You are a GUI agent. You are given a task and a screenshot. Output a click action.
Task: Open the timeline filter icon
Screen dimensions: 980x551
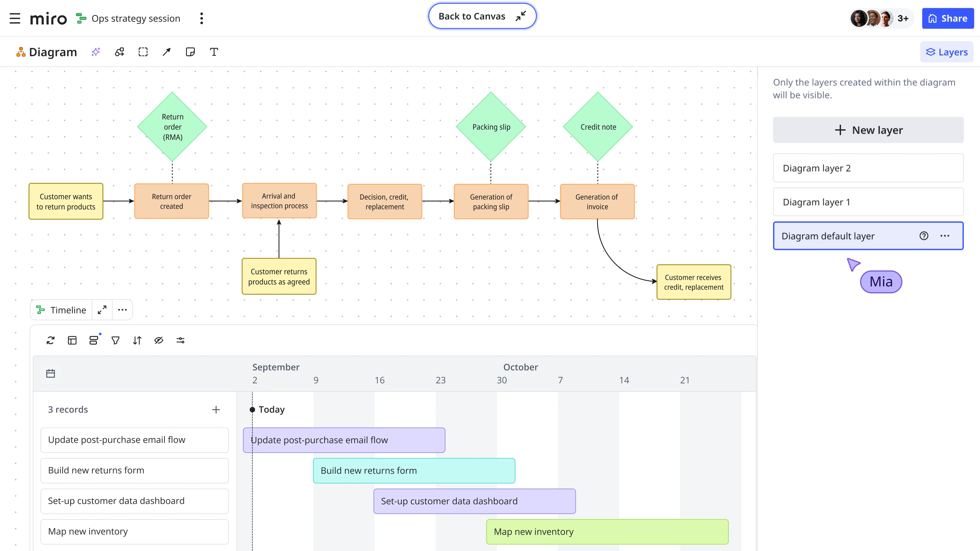[x=116, y=340]
